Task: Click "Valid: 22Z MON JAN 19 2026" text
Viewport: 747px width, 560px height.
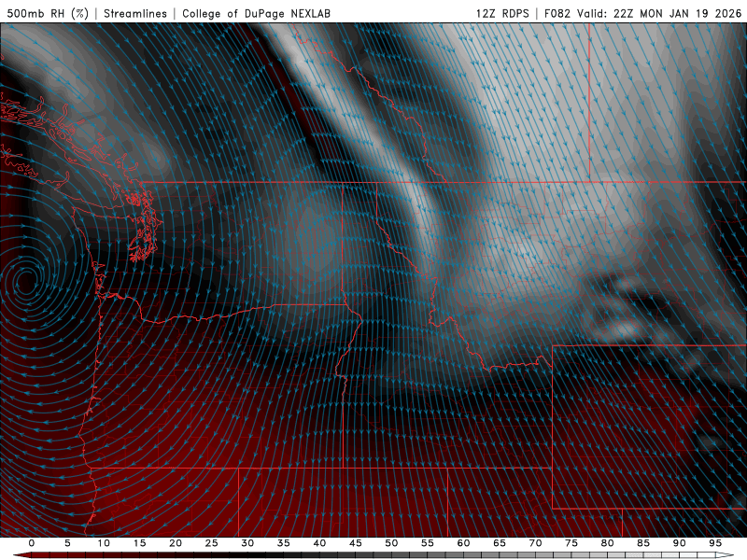Action: pyautogui.click(x=659, y=13)
